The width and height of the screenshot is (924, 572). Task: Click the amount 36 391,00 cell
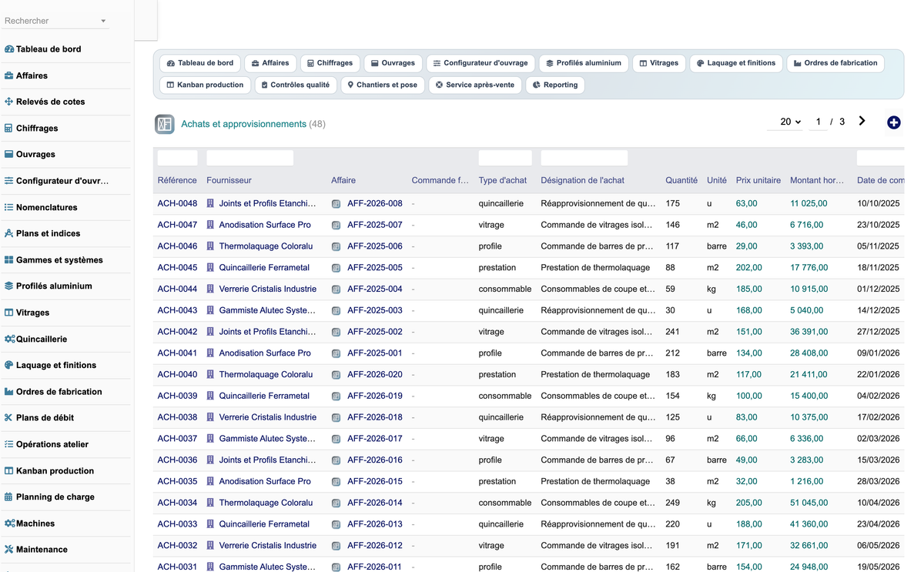click(808, 332)
